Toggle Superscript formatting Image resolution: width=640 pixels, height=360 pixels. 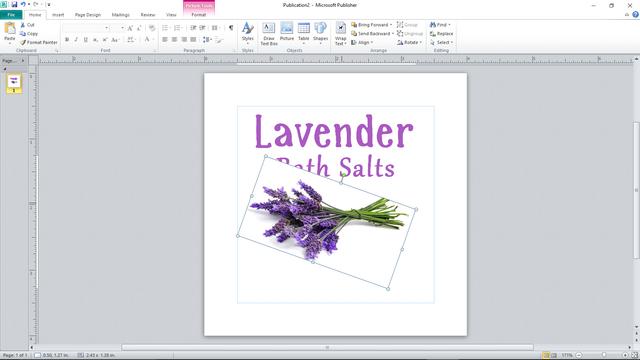105,40
